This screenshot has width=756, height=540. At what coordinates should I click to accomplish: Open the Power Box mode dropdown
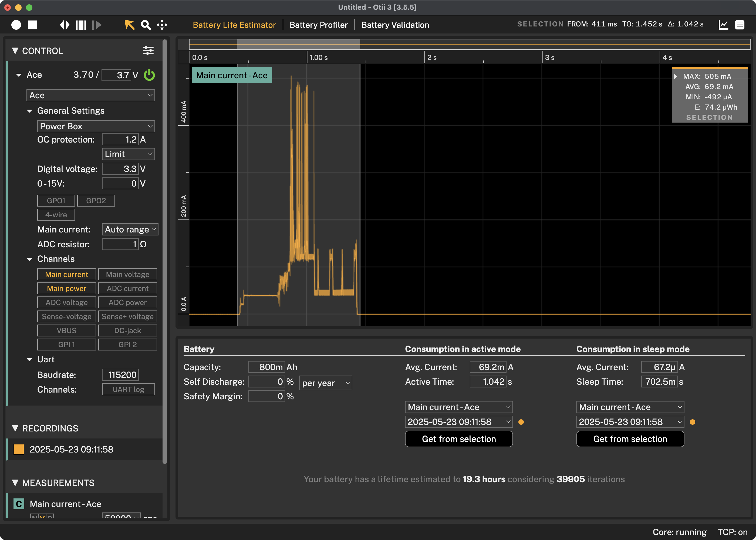click(x=96, y=126)
